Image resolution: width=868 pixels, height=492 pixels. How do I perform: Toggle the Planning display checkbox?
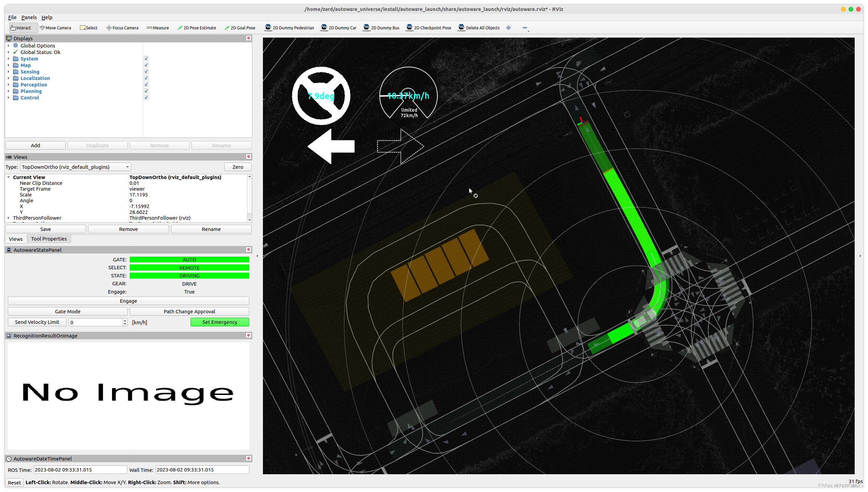click(x=146, y=91)
